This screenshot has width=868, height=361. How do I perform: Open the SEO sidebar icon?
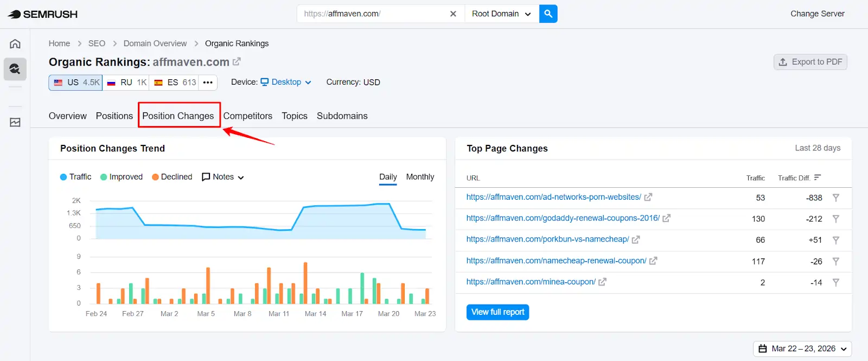(15, 69)
